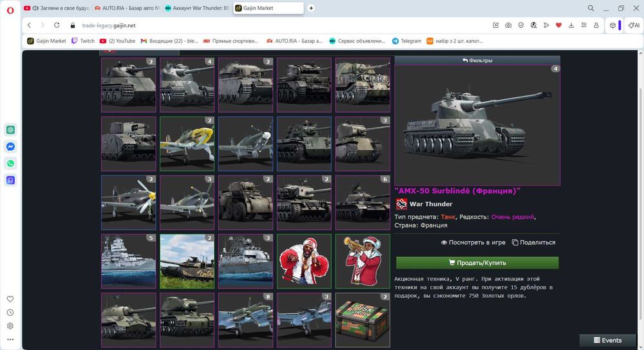Image resolution: width=644 pixels, height=350 pixels.
Task: Open the Opera AI assistant button
Action: (634, 25)
